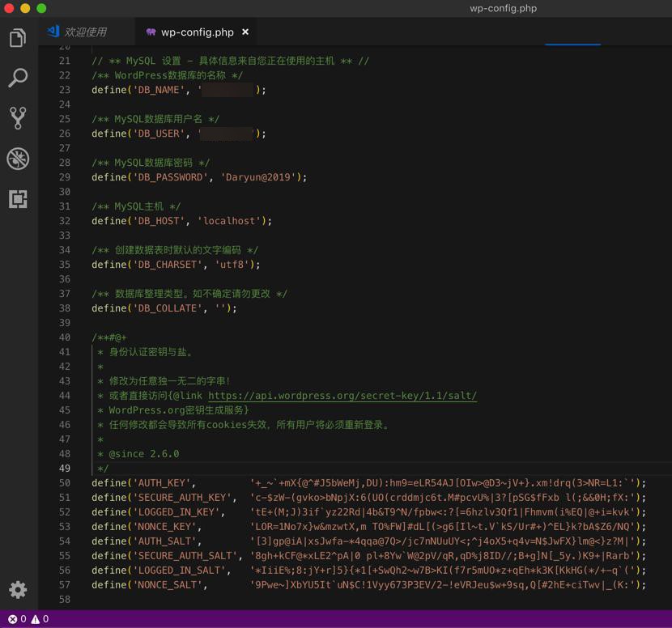Click the 'utf8' charset value
The height and width of the screenshot is (628, 672).
(232, 265)
